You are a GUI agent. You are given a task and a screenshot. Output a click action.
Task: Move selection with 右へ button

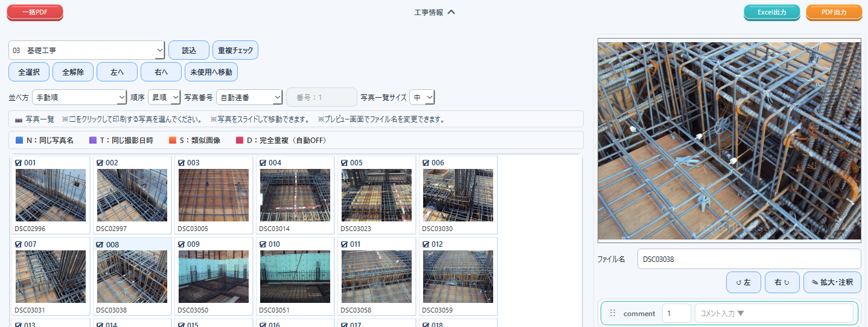[161, 72]
